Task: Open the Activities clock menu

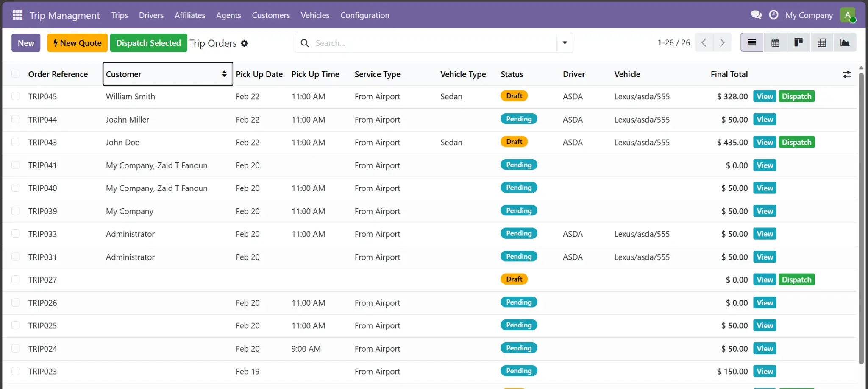Action: pos(774,14)
